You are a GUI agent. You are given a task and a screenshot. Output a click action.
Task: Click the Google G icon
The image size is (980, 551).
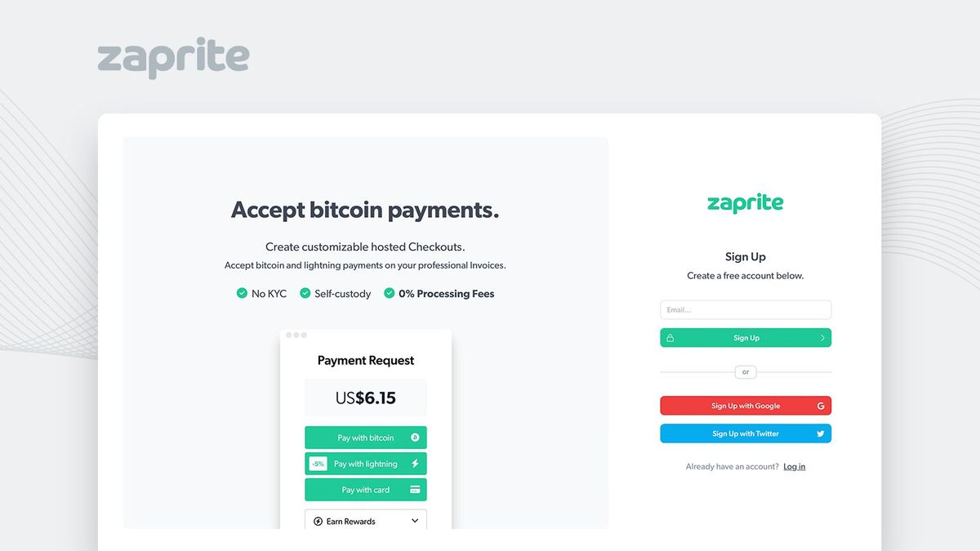click(821, 406)
